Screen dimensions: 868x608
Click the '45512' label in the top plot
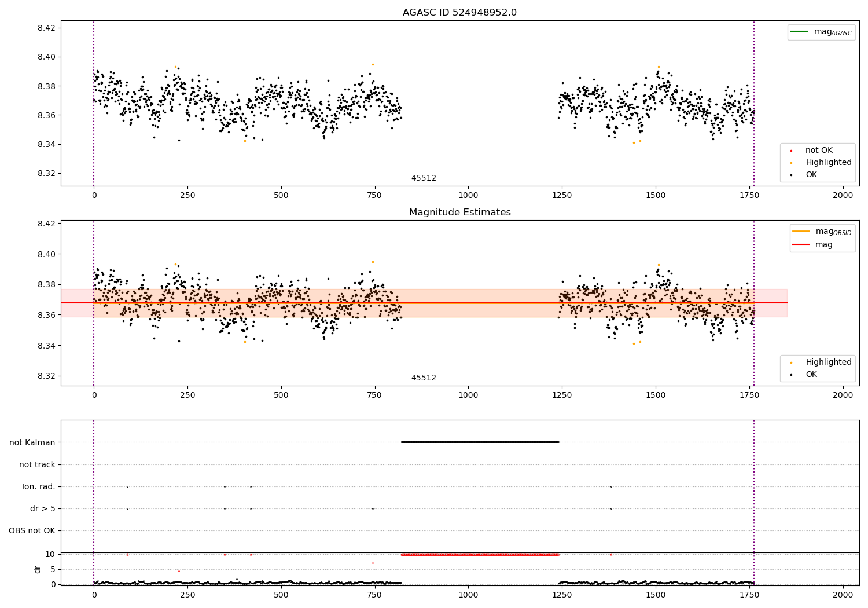424,178
